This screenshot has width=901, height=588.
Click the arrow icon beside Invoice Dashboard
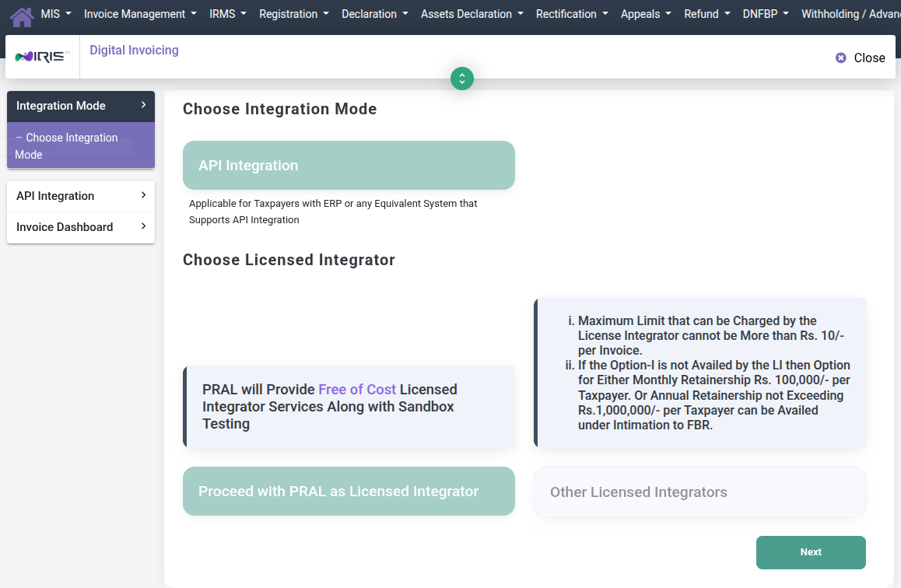[x=142, y=227]
